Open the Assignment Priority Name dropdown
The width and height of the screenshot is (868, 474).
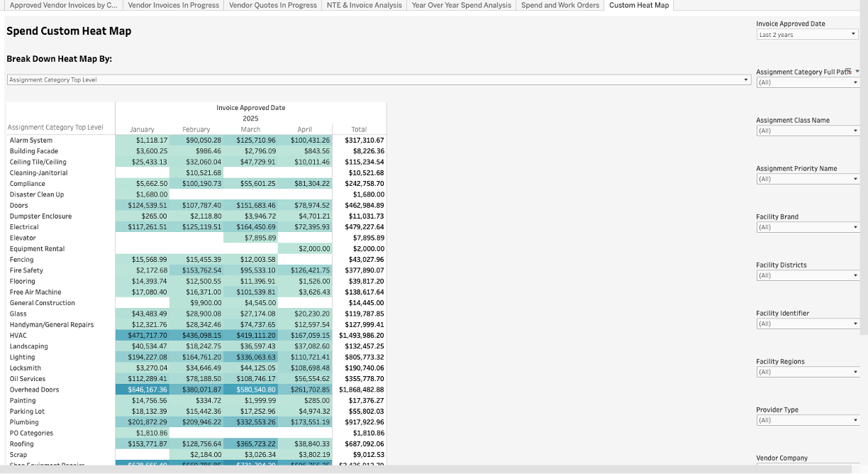807,179
